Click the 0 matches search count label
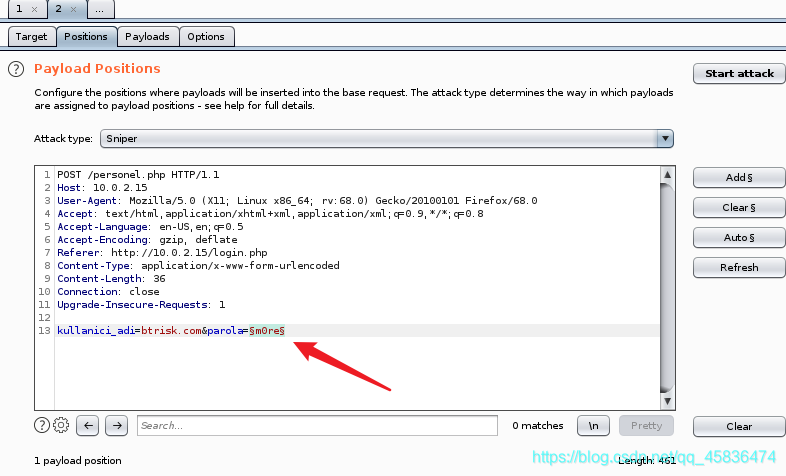This screenshot has height=476, width=786. [538, 425]
